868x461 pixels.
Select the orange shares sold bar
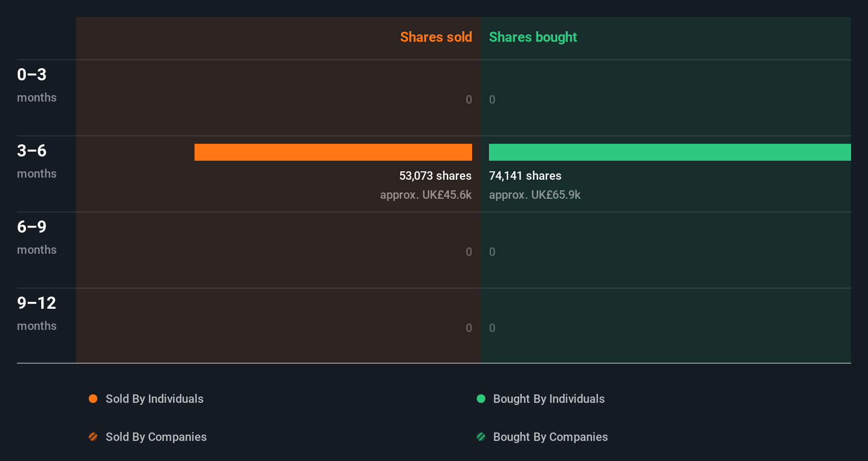coord(333,152)
